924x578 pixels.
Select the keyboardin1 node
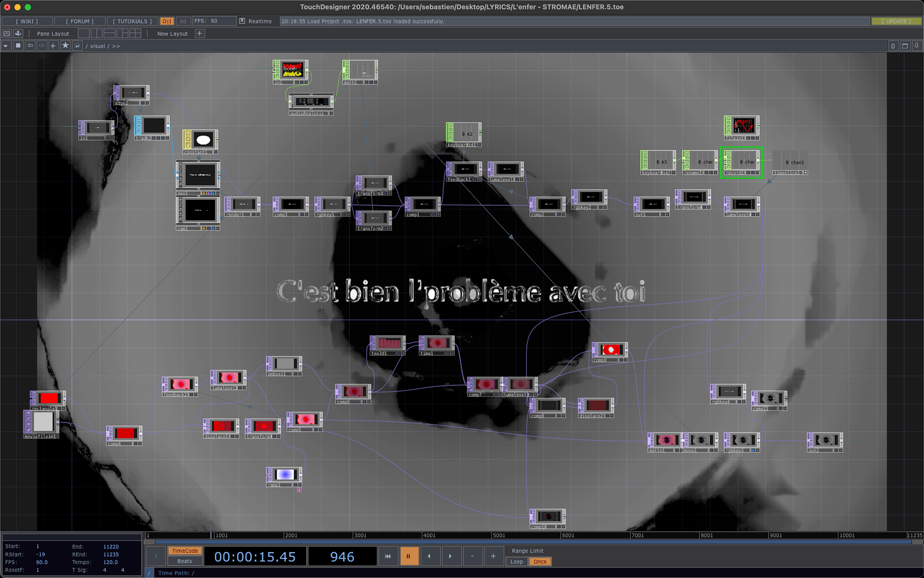(x=464, y=134)
